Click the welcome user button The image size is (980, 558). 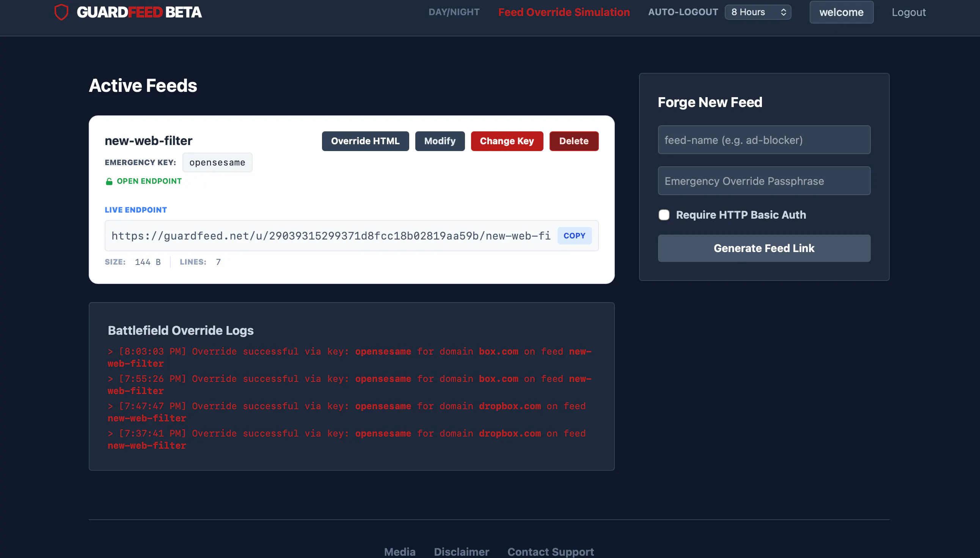click(841, 12)
